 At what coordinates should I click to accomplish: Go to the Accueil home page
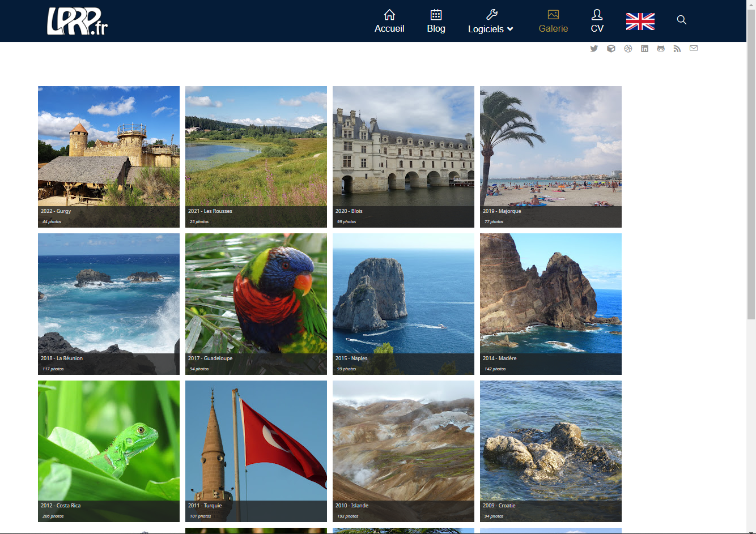(389, 22)
